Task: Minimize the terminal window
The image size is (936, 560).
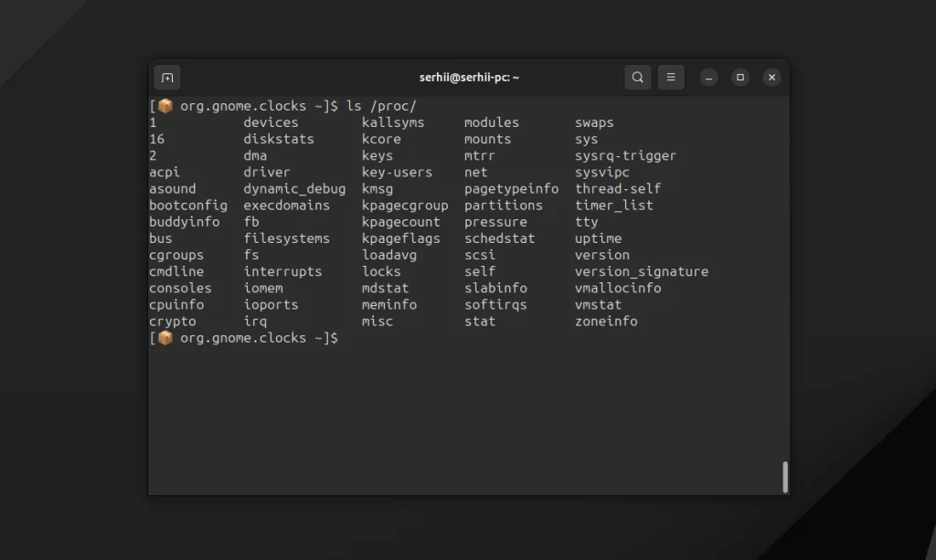Action: pos(709,78)
